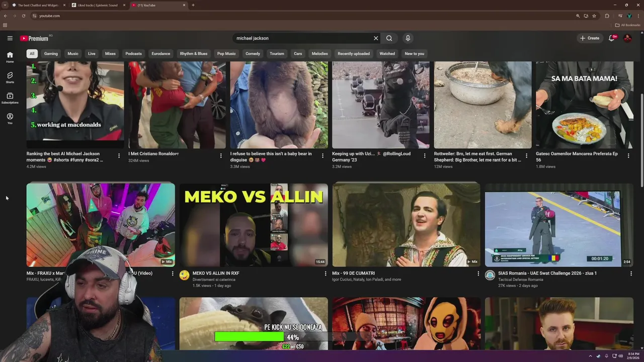Viewport: 644px width, 362px height.
Task: Open the You page in sidebar
Action: tap(10, 119)
